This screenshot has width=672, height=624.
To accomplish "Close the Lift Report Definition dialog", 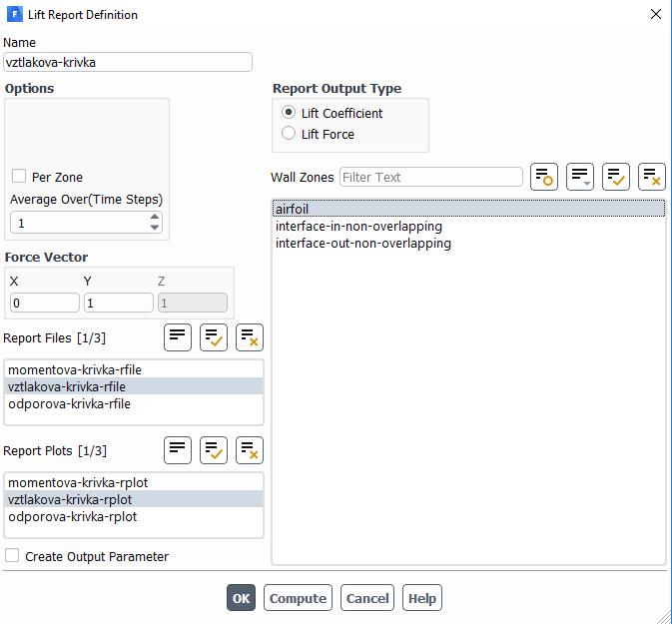I will point(656,14).
